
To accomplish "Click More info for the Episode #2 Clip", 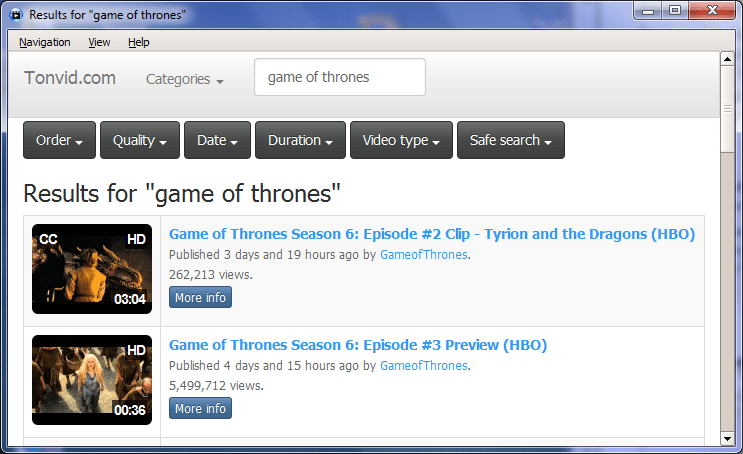I will [200, 297].
